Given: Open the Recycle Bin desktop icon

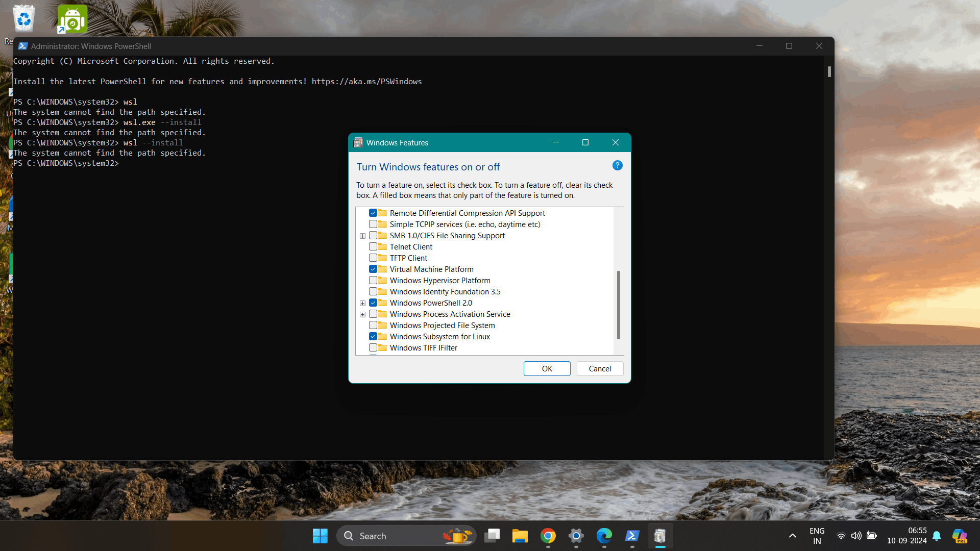Looking at the screenshot, I should coord(23,19).
